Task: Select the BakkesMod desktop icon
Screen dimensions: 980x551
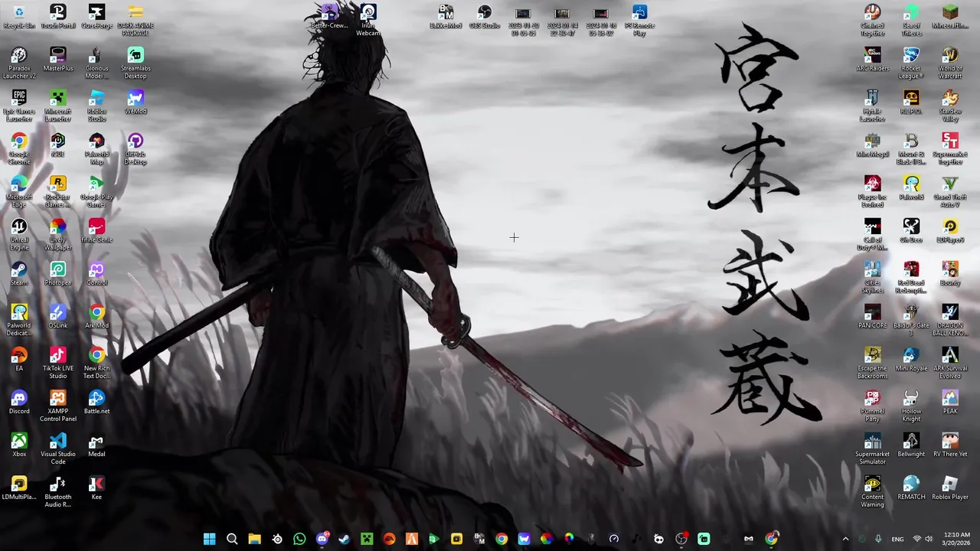Action: [446, 17]
